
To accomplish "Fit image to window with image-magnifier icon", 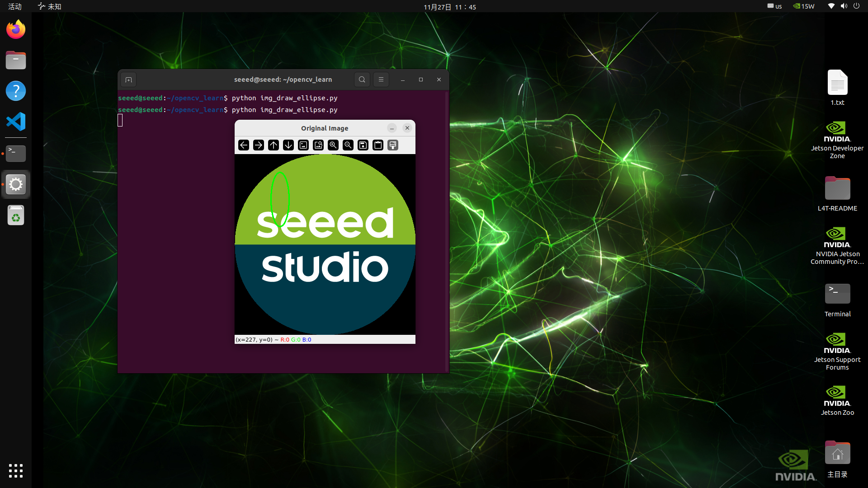I will coord(318,145).
